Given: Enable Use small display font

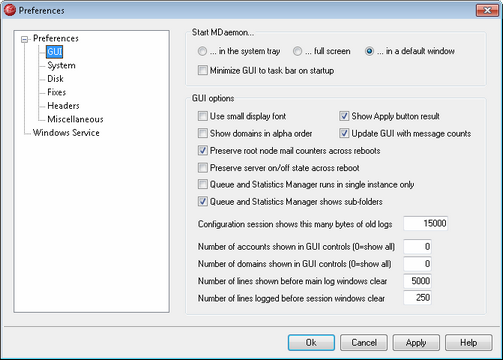Looking at the screenshot, I should pos(202,116).
